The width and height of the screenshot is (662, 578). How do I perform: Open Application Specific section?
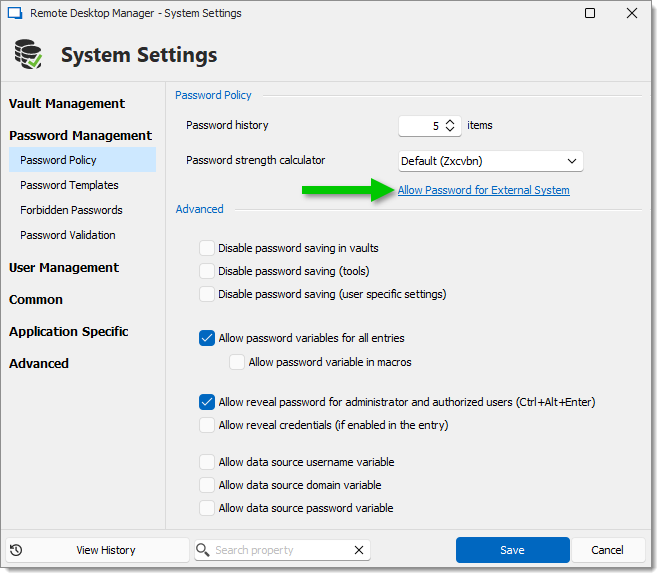coord(68,332)
